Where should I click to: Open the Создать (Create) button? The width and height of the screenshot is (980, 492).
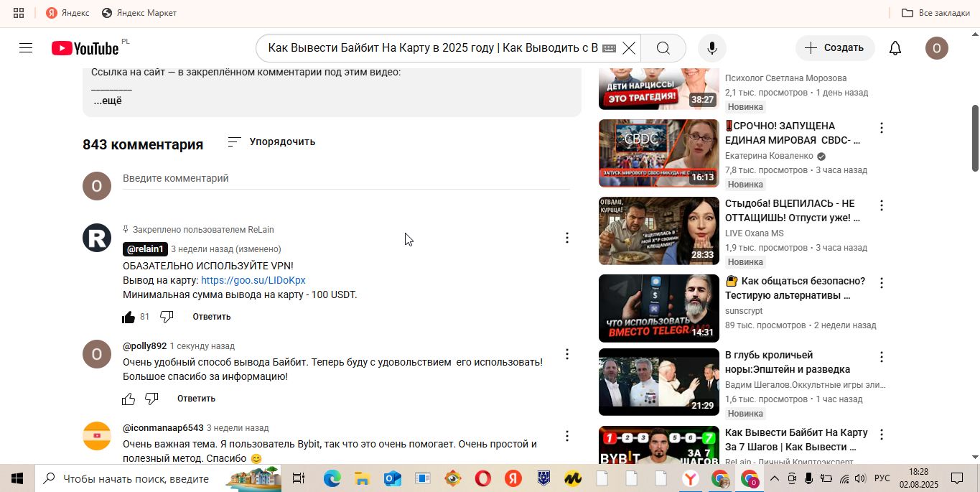pyautogui.click(x=835, y=48)
